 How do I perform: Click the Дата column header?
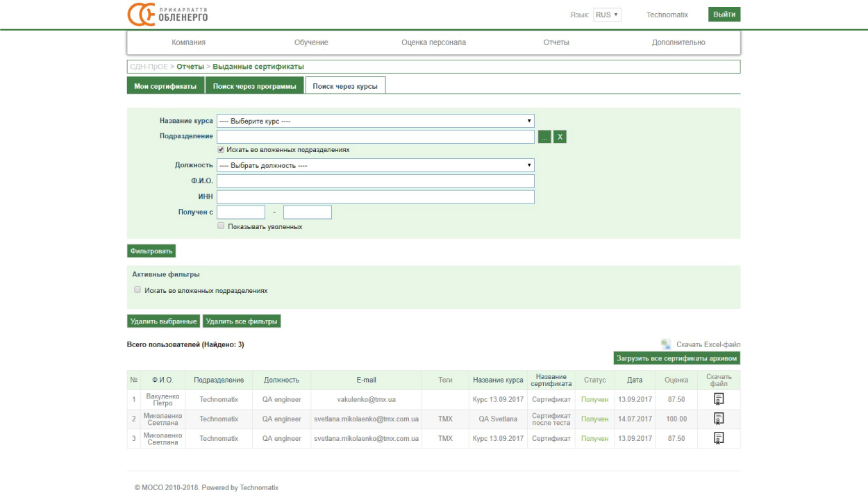[x=635, y=380]
